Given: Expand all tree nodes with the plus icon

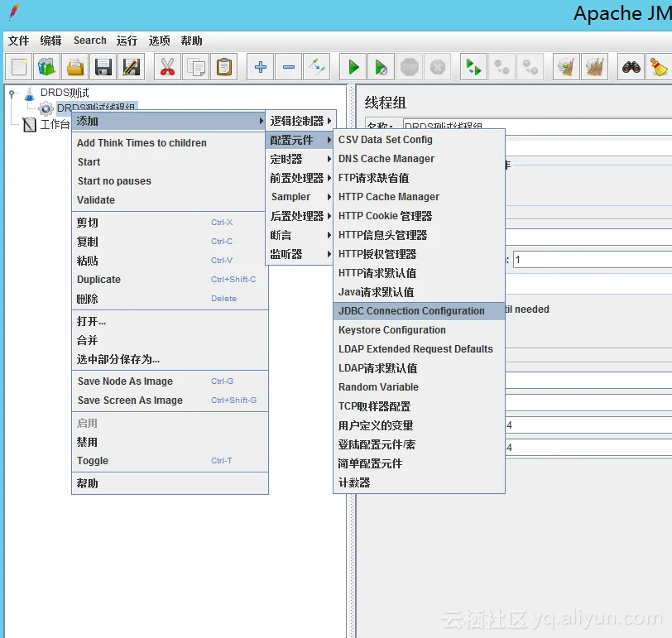Looking at the screenshot, I should coord(261,67).
